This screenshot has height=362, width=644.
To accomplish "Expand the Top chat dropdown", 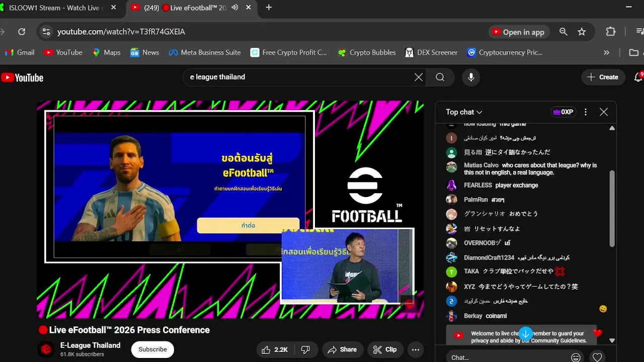I will 464,112.
